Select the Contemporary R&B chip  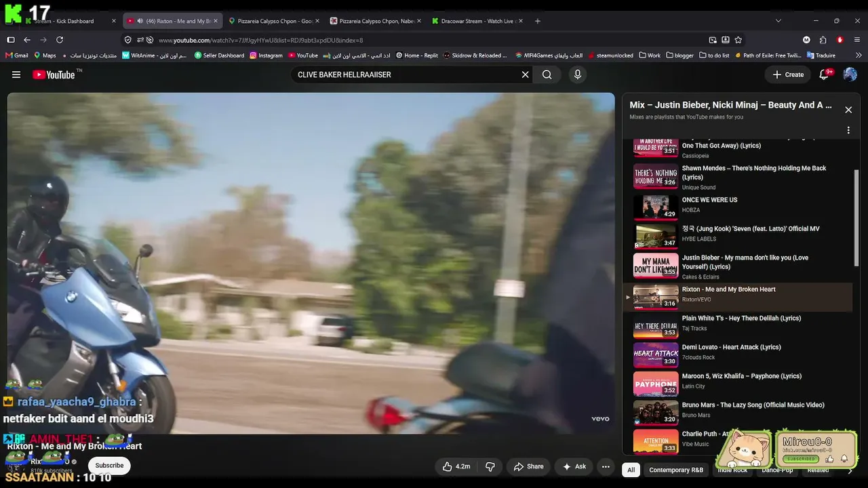(x=676, y=470)
